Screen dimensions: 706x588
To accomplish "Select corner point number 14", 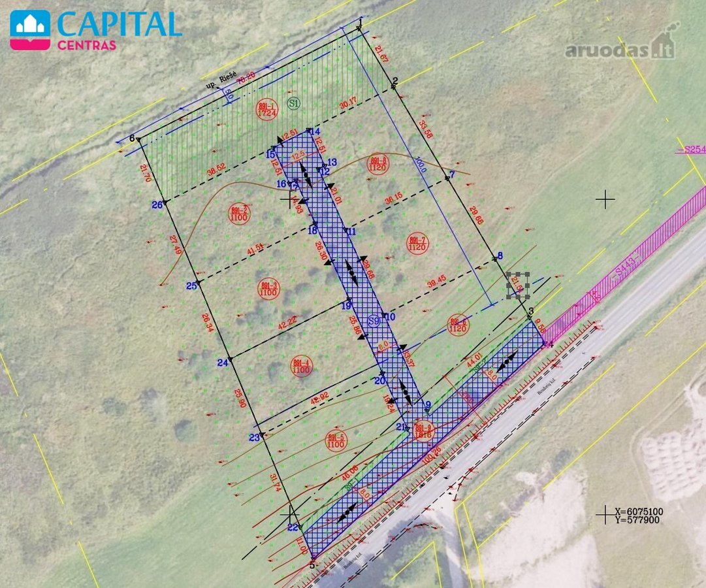I will click(315, 131).
